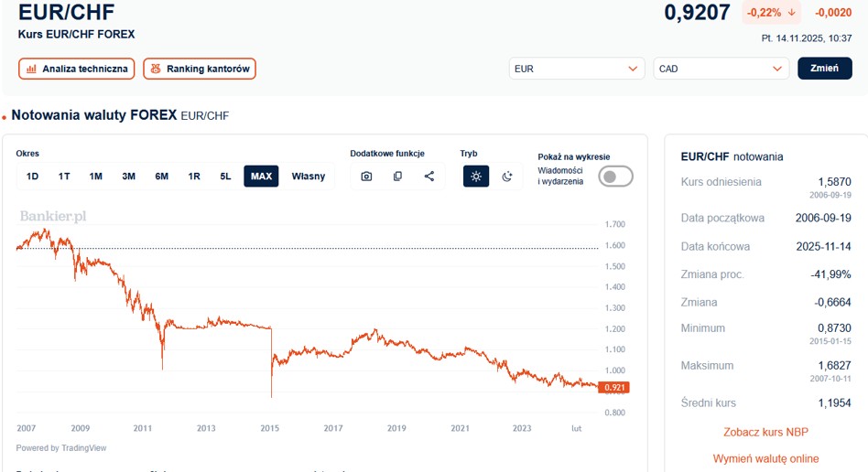The width and height of the screenshot is (868, 472).
Task: Take a chart snapshot with camera icon
Action: pyautogui.click(x=366, y=177)
